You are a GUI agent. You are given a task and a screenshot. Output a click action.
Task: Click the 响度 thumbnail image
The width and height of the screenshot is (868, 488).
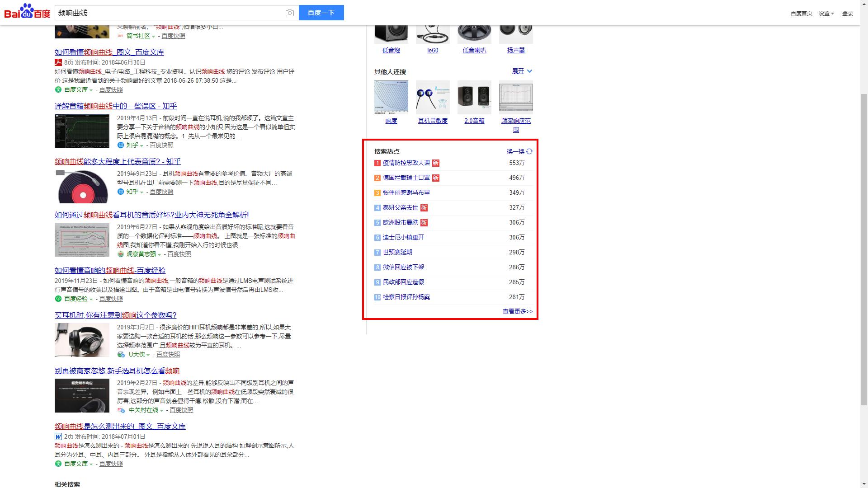pos(391,97)
